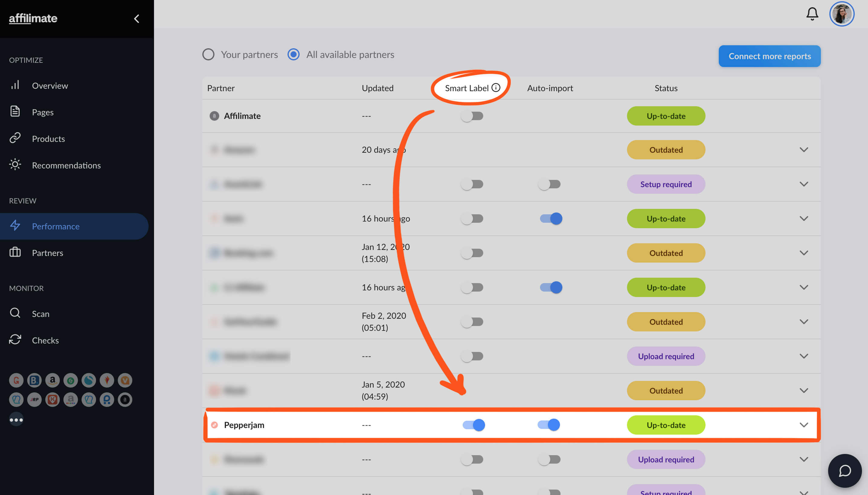Disable Pepperjam Smart Label toggle
This screenshot has width=868, height=495.
tap(474, 425)
